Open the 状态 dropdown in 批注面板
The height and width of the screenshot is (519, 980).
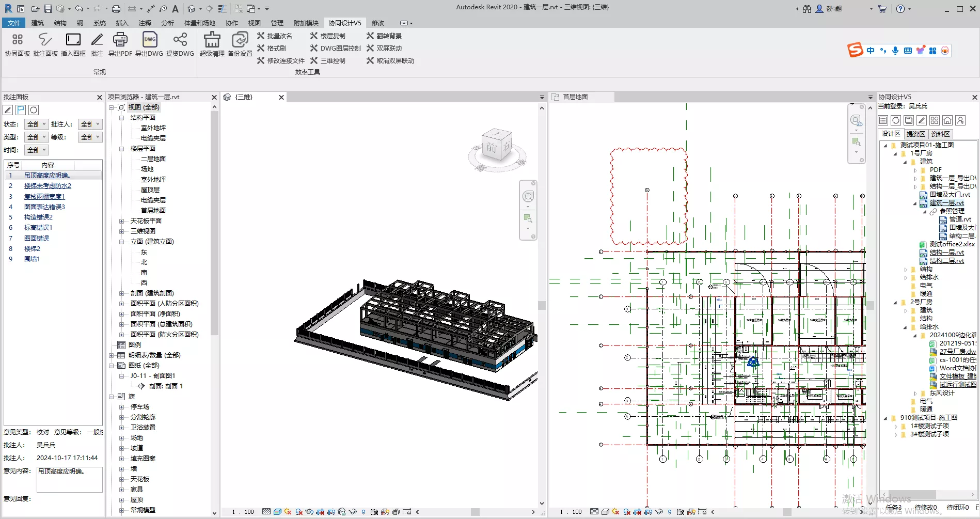tap(37, 124)
